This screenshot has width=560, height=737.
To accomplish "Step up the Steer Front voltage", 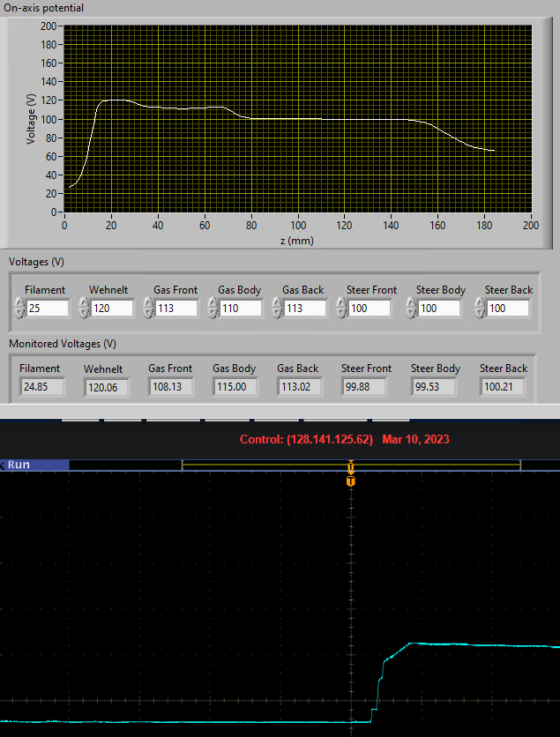I will (x=341, y=303).
